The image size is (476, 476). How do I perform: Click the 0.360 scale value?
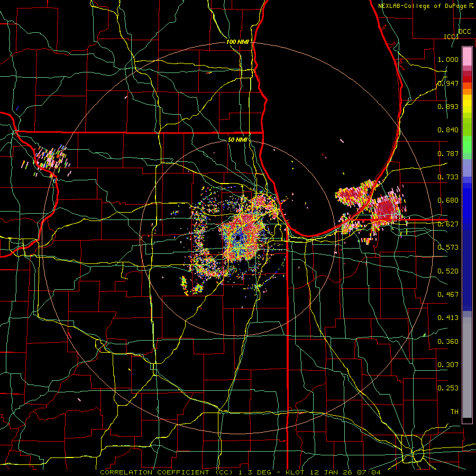tap(448, 342)
